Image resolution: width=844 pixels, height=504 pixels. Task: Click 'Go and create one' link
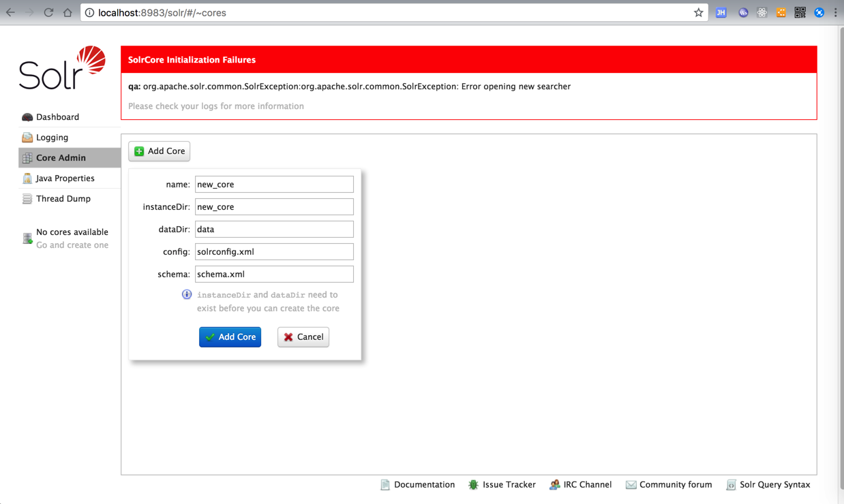[72, 245]
